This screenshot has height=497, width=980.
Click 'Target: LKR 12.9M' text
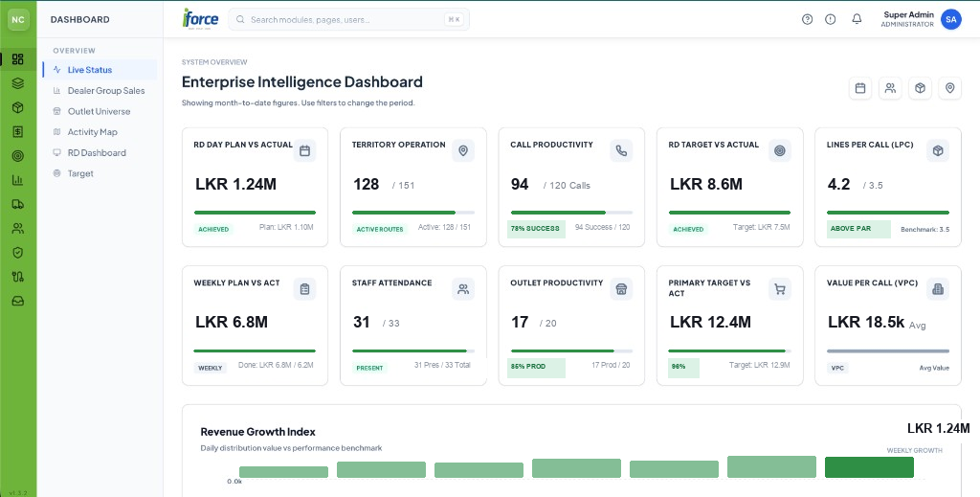pyautogui.click(x=759, y=365)
